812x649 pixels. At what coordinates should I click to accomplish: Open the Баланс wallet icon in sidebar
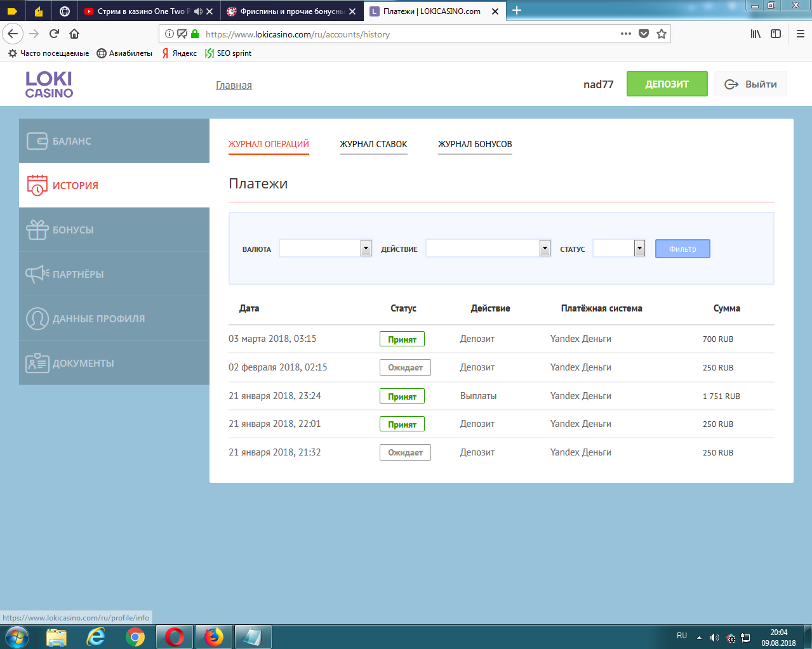click(37, 141)
